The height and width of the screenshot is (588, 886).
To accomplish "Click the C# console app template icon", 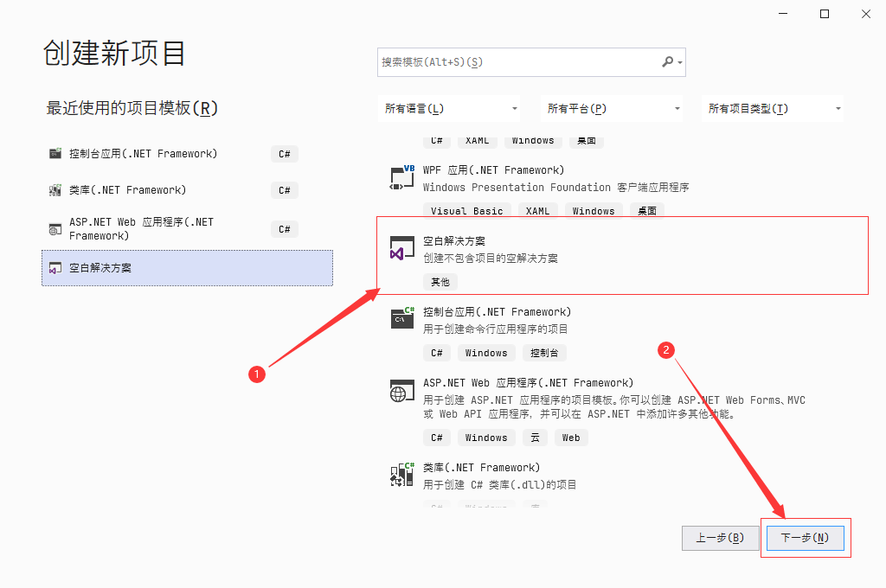I will click(401, 318).
